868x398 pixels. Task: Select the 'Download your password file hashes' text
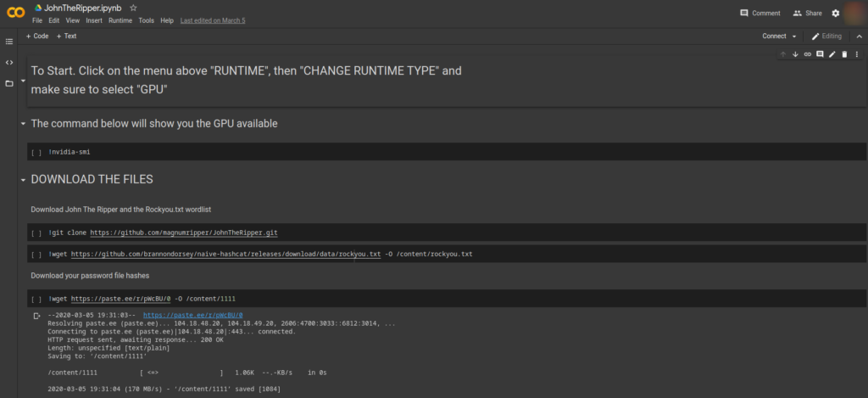coord(90,276)
